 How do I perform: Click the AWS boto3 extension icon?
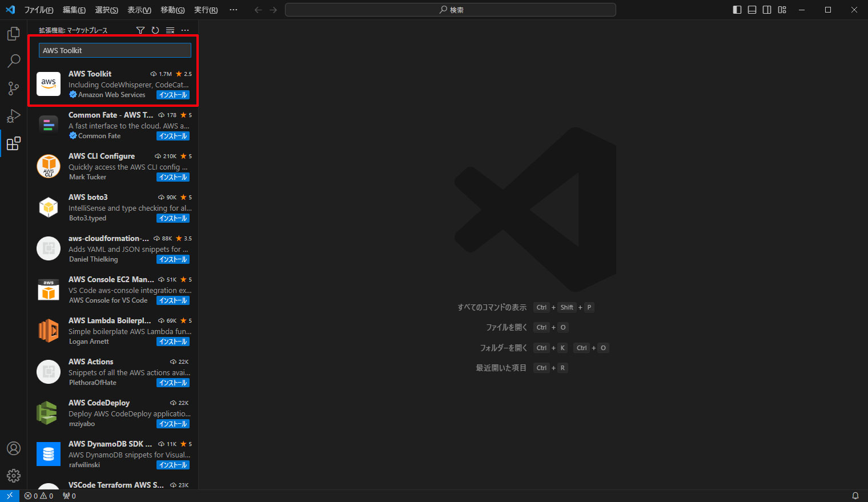pos(49,207)
